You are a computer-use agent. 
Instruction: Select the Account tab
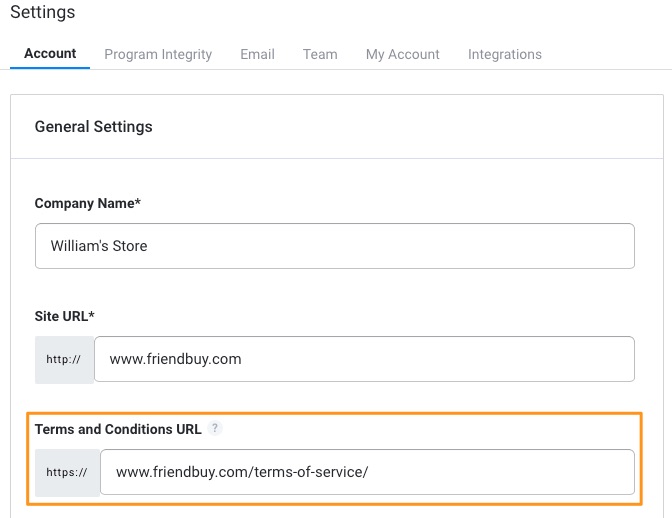click(50, 54)
